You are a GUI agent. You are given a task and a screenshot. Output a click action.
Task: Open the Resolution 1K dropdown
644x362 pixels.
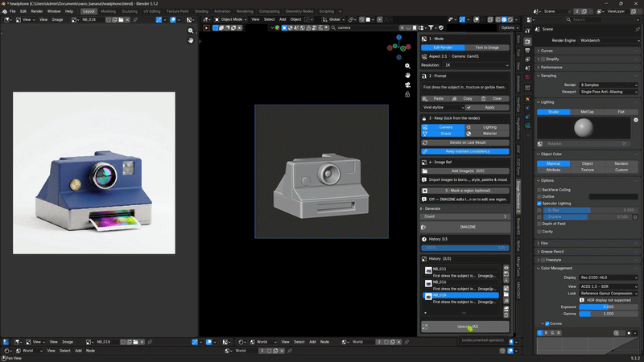click(477, 65)
